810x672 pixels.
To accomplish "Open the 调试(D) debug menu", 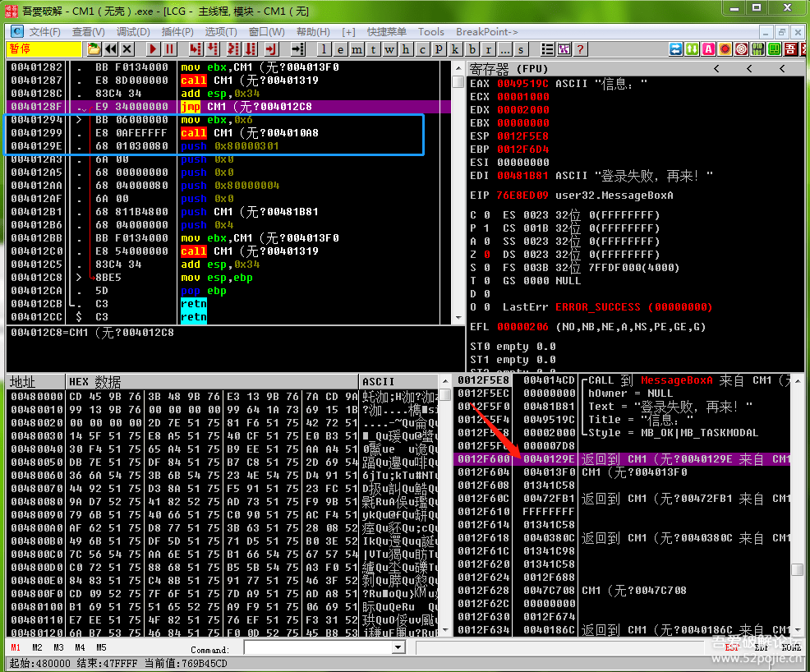I will [133, 31].
